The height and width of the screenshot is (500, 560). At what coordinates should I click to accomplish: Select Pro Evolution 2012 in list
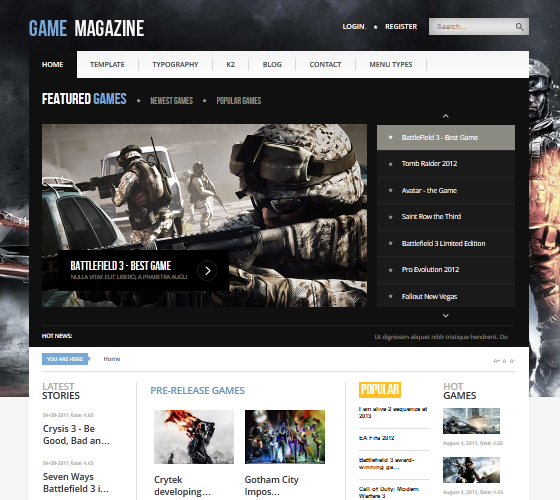tap(446, 270)
